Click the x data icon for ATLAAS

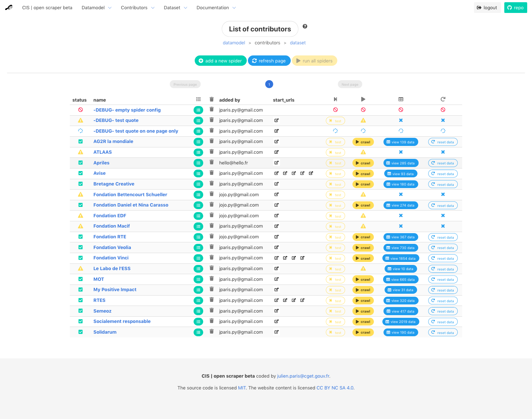[401, 152]
